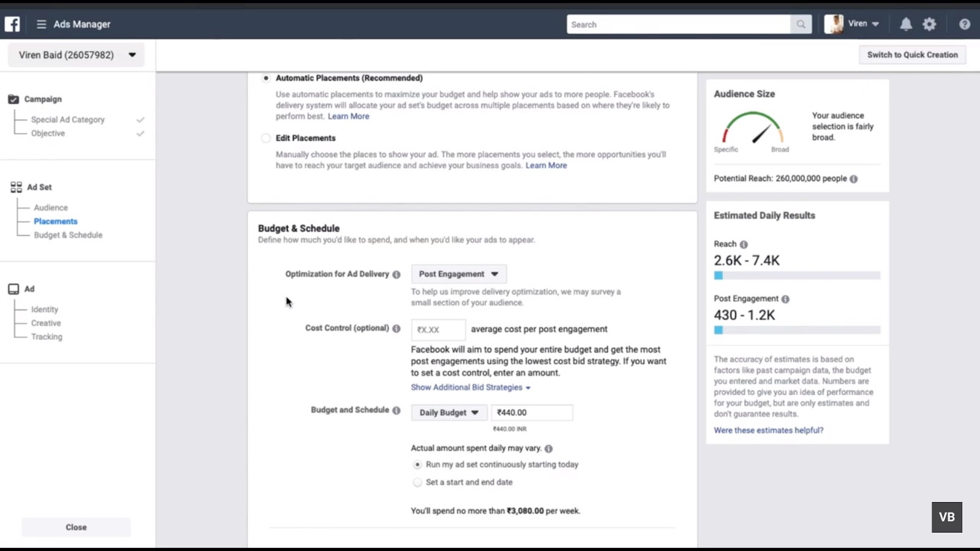Click the Ads Manager title
980x551 pixels.
pyautogui.click(x=82, y=24)
